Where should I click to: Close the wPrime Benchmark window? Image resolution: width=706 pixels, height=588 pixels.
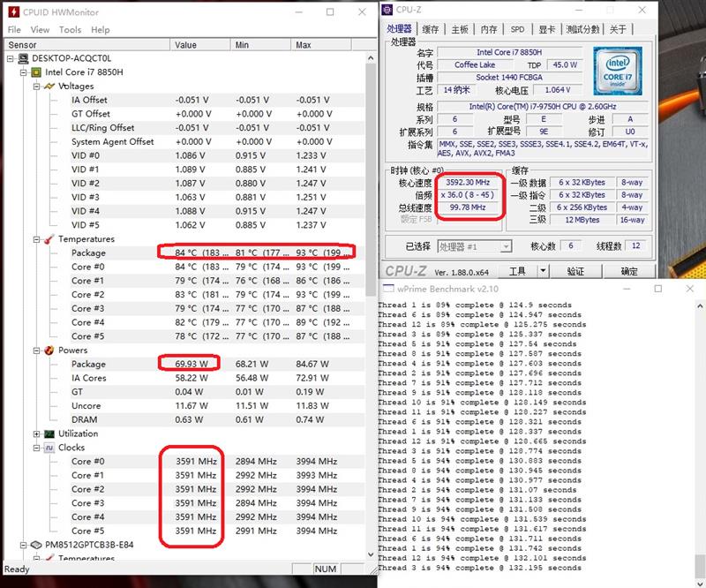click(x=690, y=289)
